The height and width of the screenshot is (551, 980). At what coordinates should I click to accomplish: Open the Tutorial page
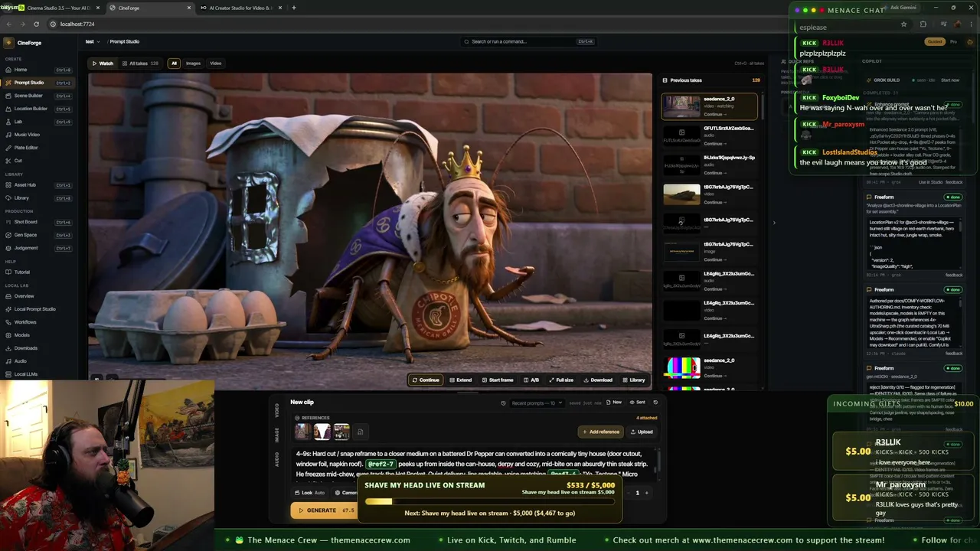(x=38, y=272)
